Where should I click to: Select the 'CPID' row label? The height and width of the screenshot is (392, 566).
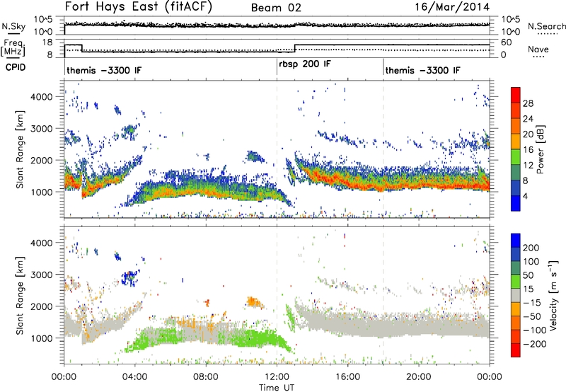(x=15, y=67)
